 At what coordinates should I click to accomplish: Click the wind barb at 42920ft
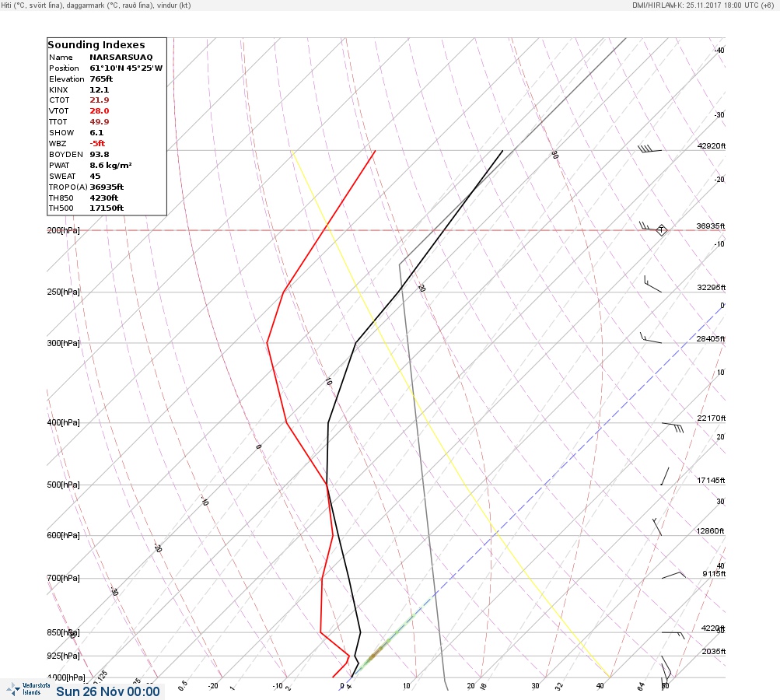tap(649, 149)
